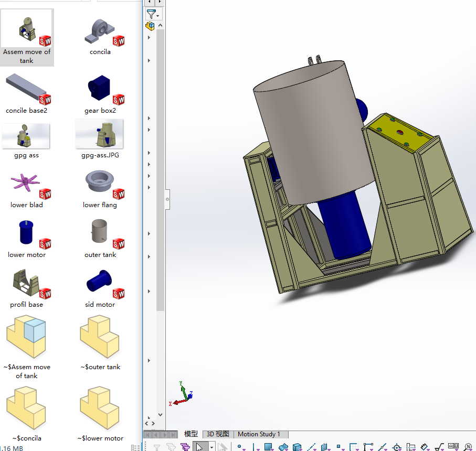Click the Filter Sketch Segments icon

[368, 447]
